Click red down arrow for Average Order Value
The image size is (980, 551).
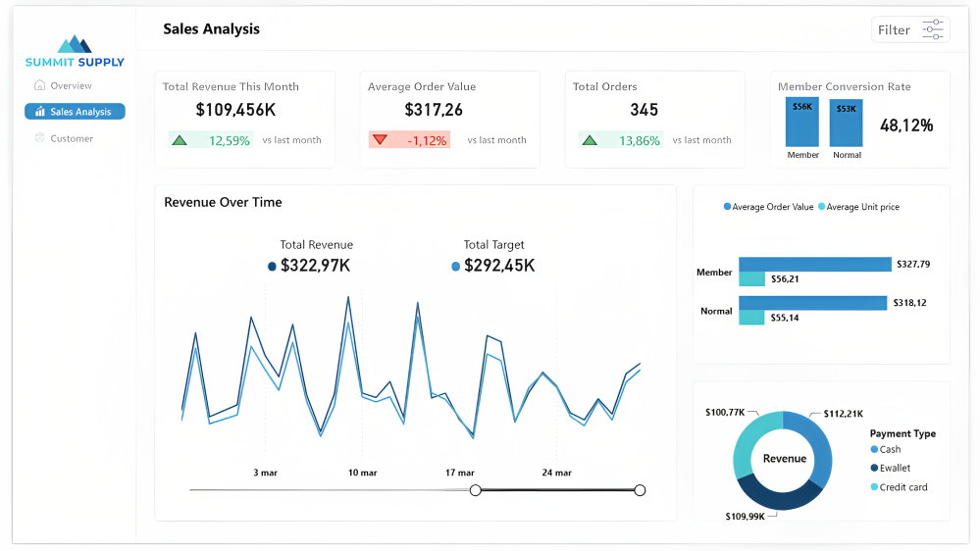(x=380, y=140)
